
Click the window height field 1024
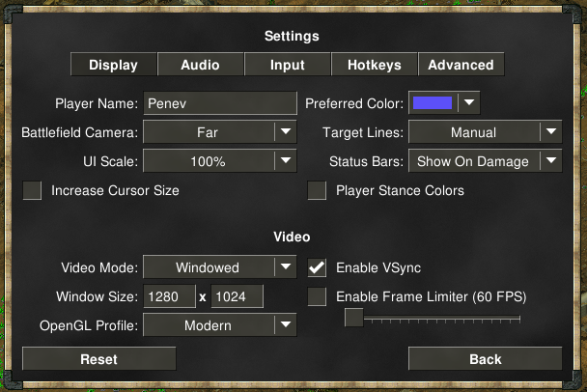coord(237,296)
